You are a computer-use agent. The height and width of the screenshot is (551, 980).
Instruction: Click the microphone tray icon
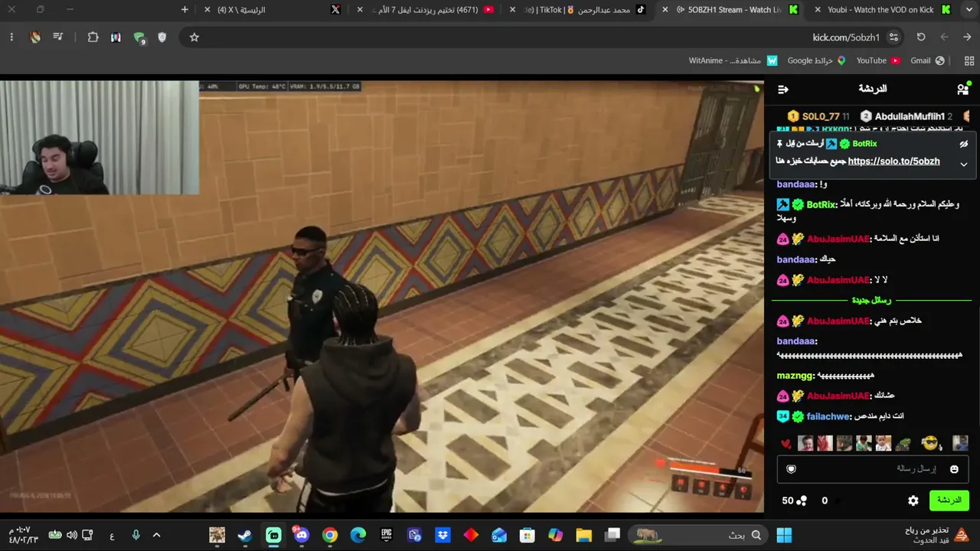tap(136, 535)
